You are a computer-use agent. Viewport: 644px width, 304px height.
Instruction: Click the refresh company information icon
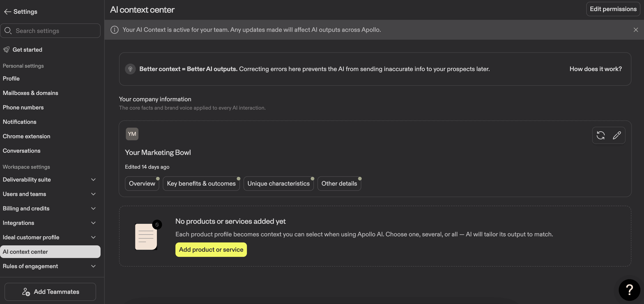tap(600, 135)
